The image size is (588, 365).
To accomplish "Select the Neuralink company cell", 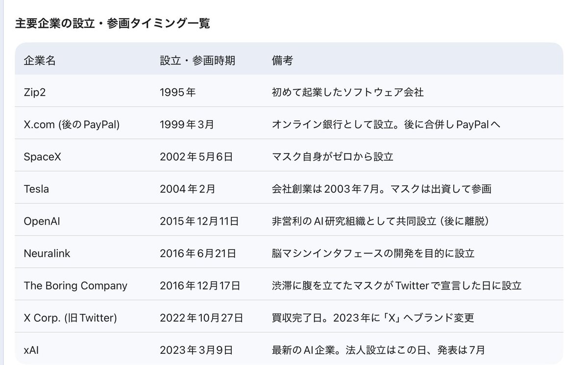I will pos(47,254).
